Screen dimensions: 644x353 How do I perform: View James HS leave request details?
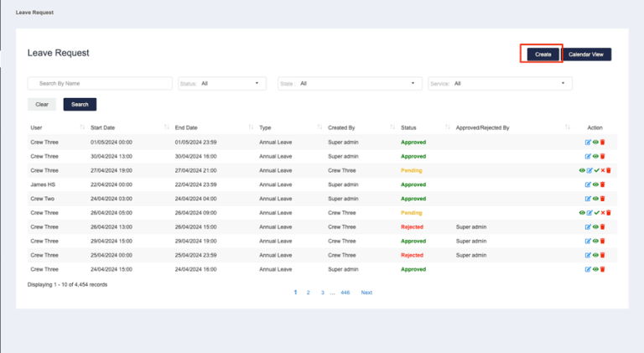coord(595,184)
